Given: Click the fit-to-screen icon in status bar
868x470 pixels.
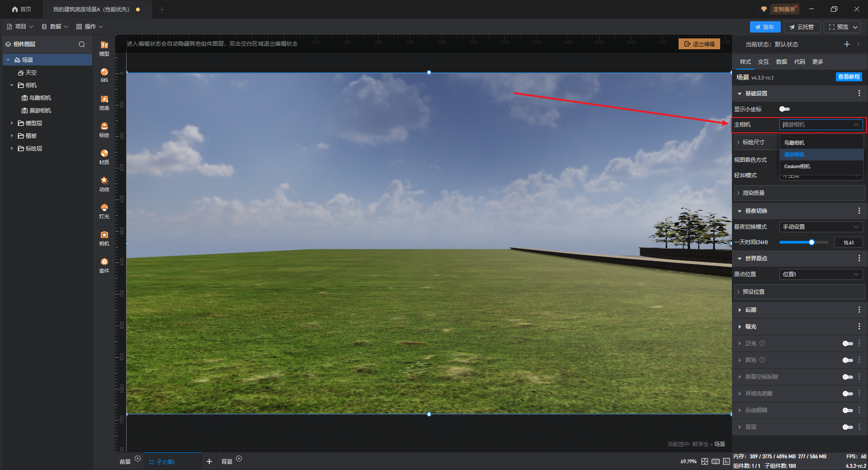Looking at the screenshot, I should point(705,461).
